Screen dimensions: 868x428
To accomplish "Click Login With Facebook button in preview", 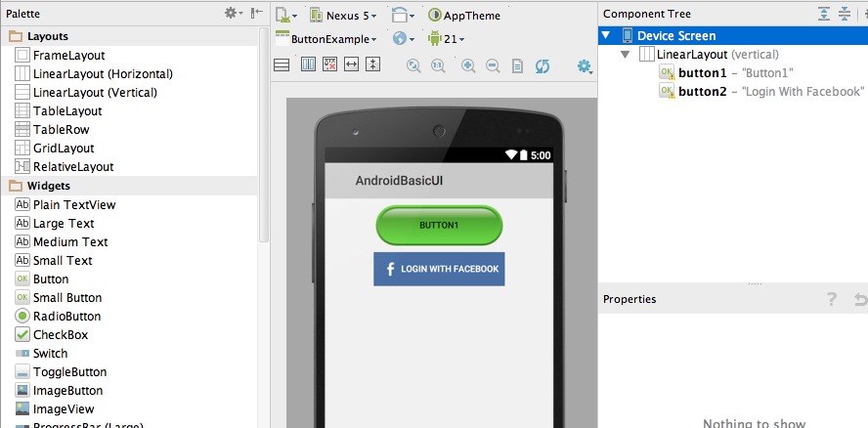I will [x=439, y=269].
